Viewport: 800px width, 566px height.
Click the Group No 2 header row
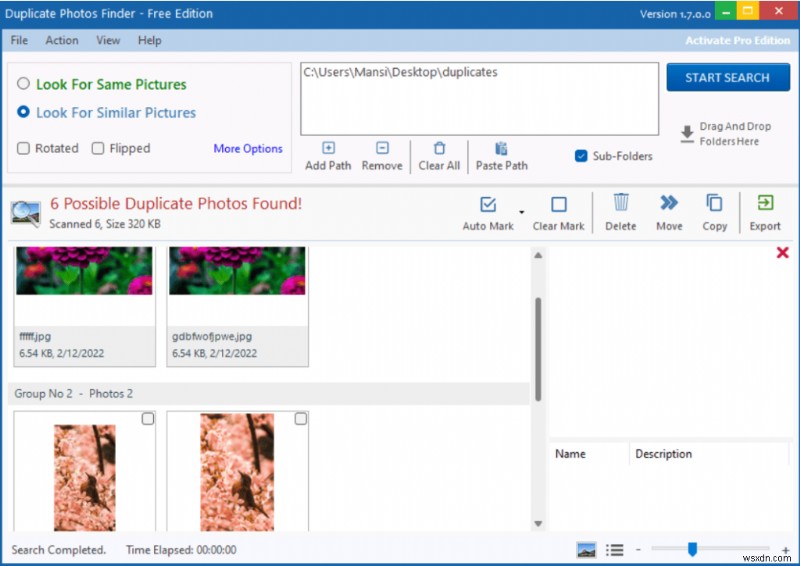(x=269, y=393)
